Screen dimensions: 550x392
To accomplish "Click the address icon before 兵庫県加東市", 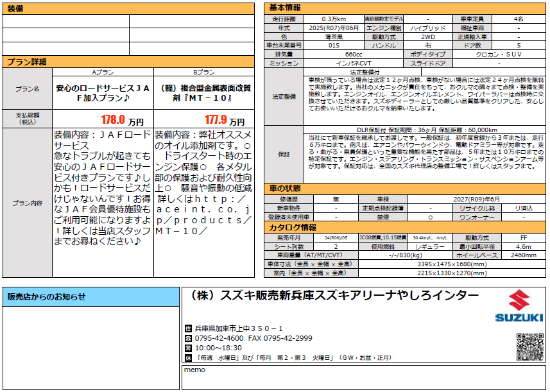I will coord(187,328).
